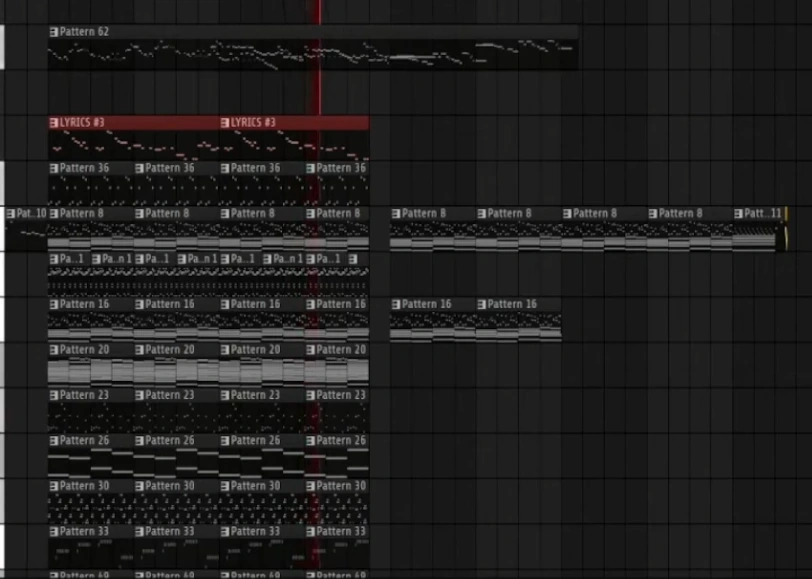Open the first Pattern 20 clip menu icon
The height and width of the screenshot is (579, 812).
53,350
